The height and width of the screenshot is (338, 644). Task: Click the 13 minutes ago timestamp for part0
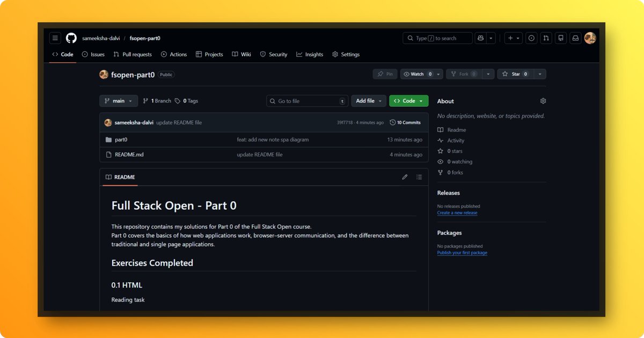pyautogui.click(x=405, y=139)
